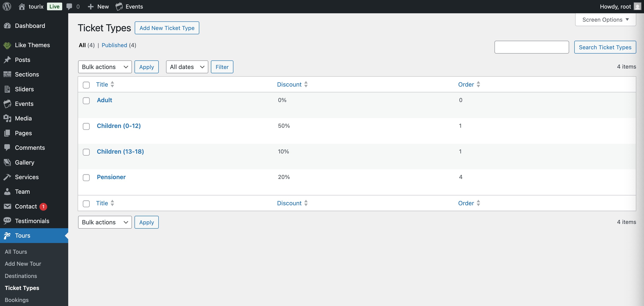This screenshot has width=644, height=306.
Task: Click the Filter button
Action: [x=222, y=67]
